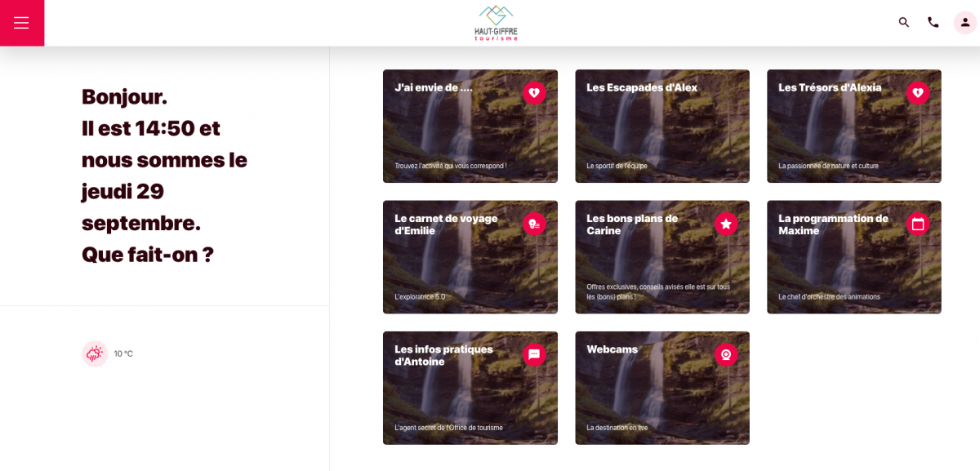
Task: Click the search magnifier icon
Action: tap(904, 22)
